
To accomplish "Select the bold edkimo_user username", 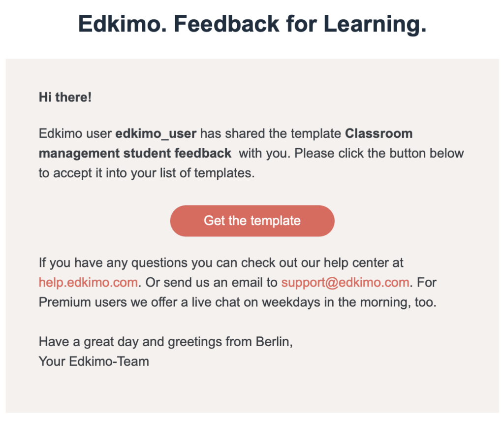I will (x=156, y=133).
